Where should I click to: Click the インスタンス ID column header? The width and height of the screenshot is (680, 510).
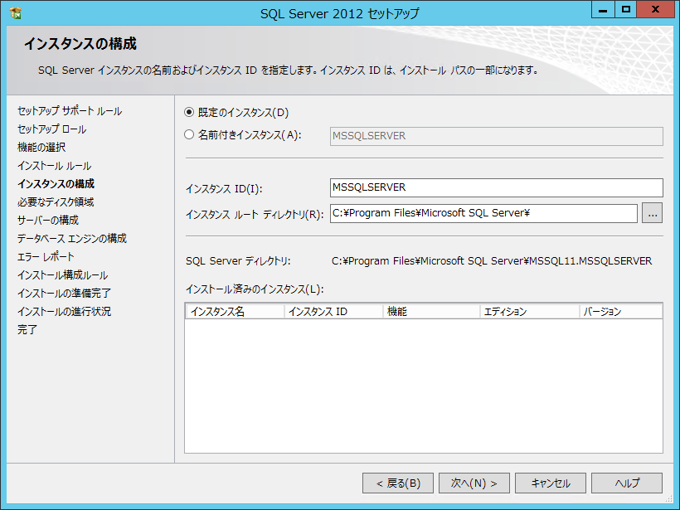point(333,312)
